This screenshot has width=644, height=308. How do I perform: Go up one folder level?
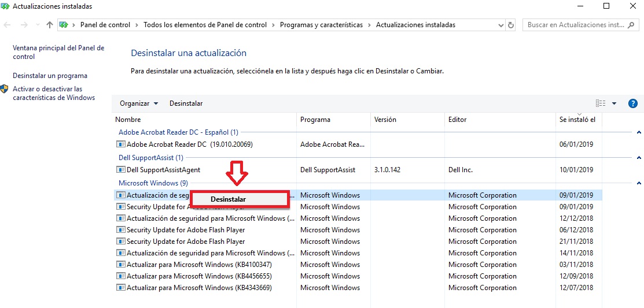click(50, 25)
